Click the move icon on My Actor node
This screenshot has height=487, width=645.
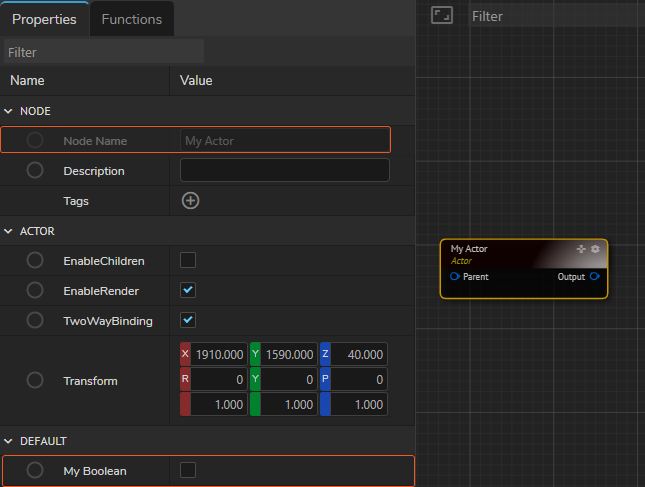click(x=582, y=249)
